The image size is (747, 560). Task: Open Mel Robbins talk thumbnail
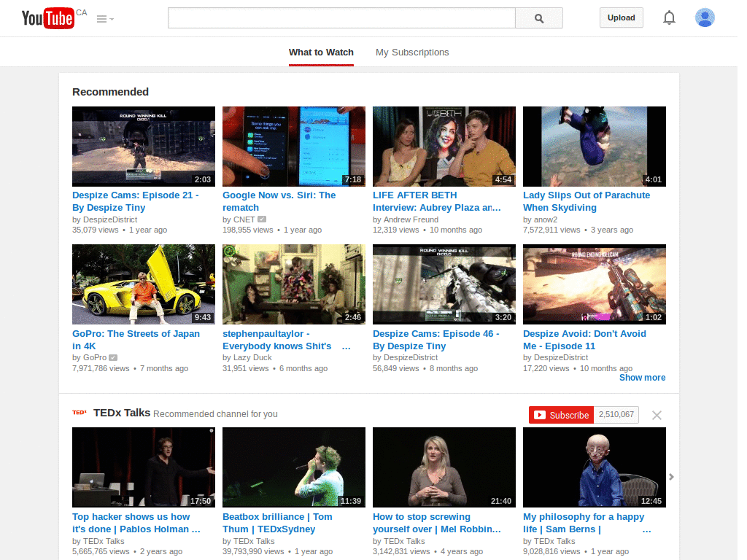coord(444,467)
